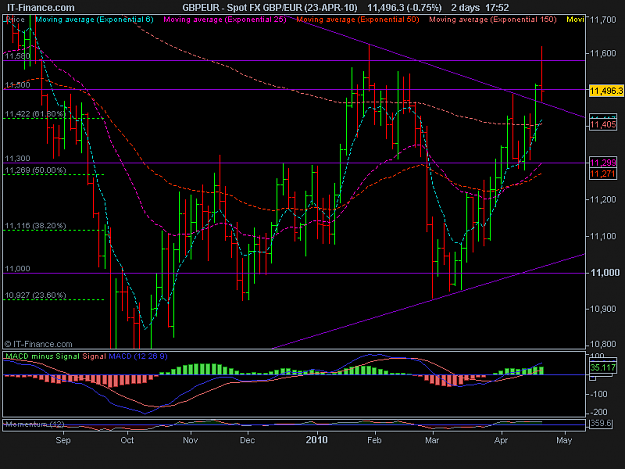Click bold 11,000 on right price axis
Viewport: 625px width, 469px height.
pos(605,273)
